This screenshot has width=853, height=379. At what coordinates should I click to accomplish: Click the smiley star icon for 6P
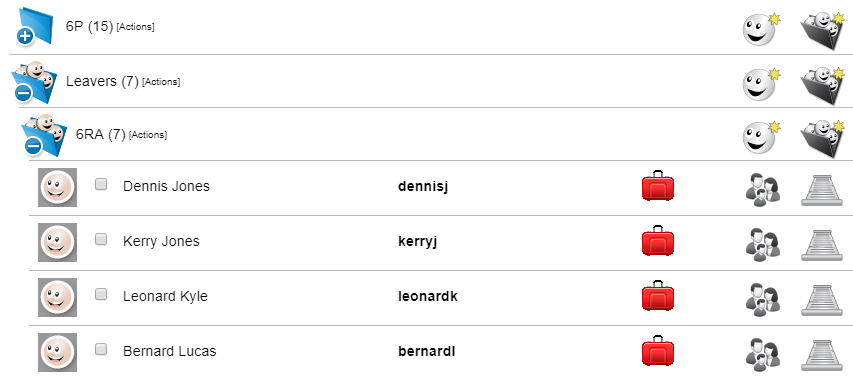pyautogui.click(x=761, y=29)
